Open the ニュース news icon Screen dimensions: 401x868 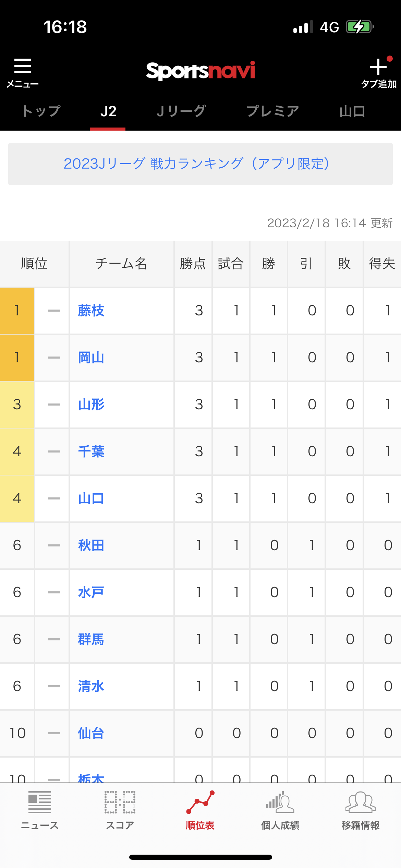tap(40, 802)
